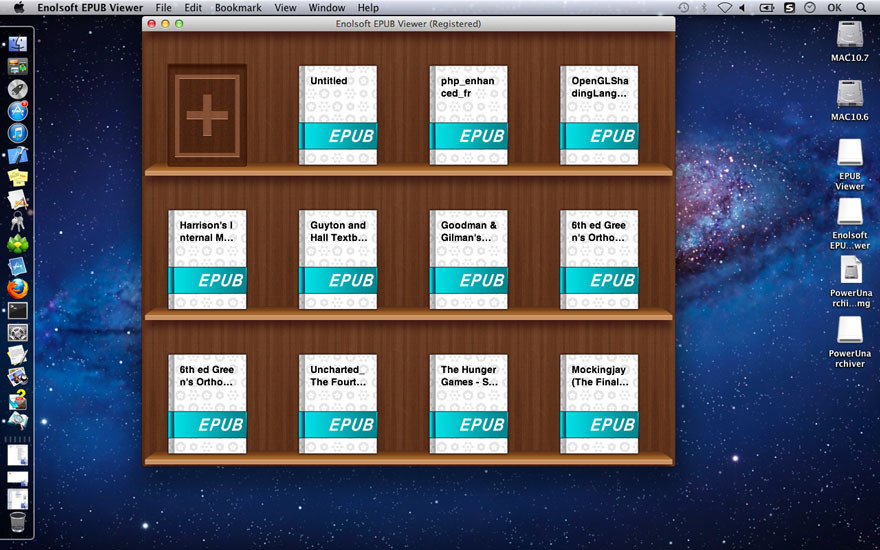
Task: Select Enolsoft EPU...wer desktop volume
Action: point(850,223)
